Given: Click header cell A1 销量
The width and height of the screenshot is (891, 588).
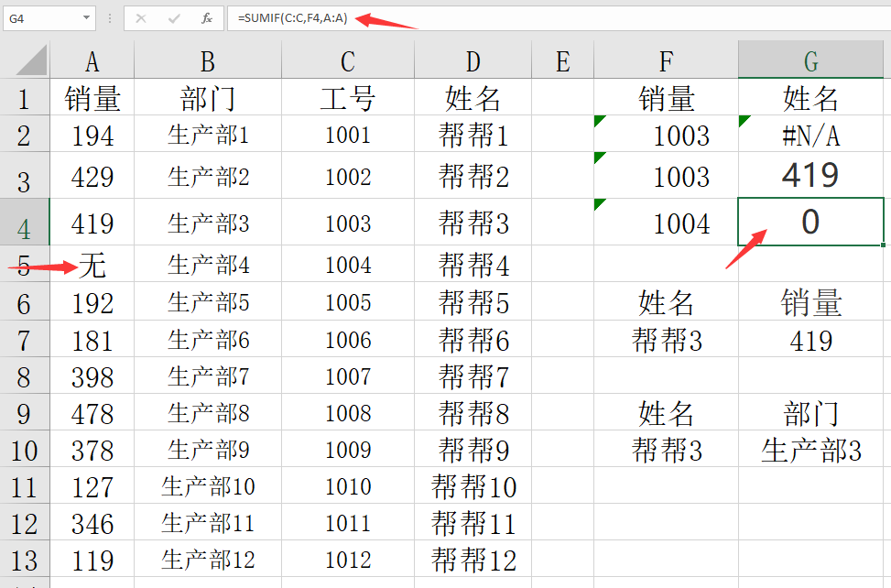Looking at the screenshot, I should click(92, 97).
